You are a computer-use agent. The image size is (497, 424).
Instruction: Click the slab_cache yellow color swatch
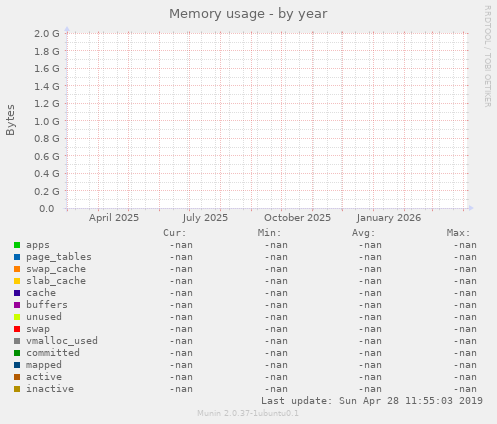pyautogui.click(x=17, y=281)
